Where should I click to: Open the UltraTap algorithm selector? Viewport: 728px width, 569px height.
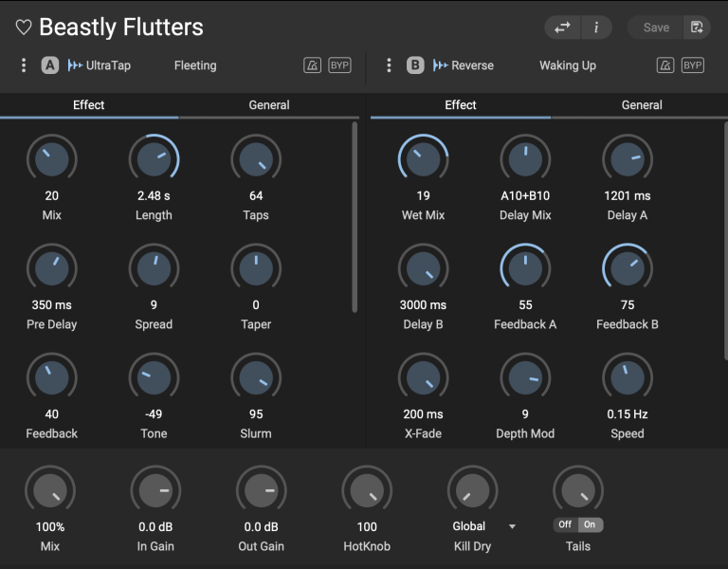click(x=99, y=65)
